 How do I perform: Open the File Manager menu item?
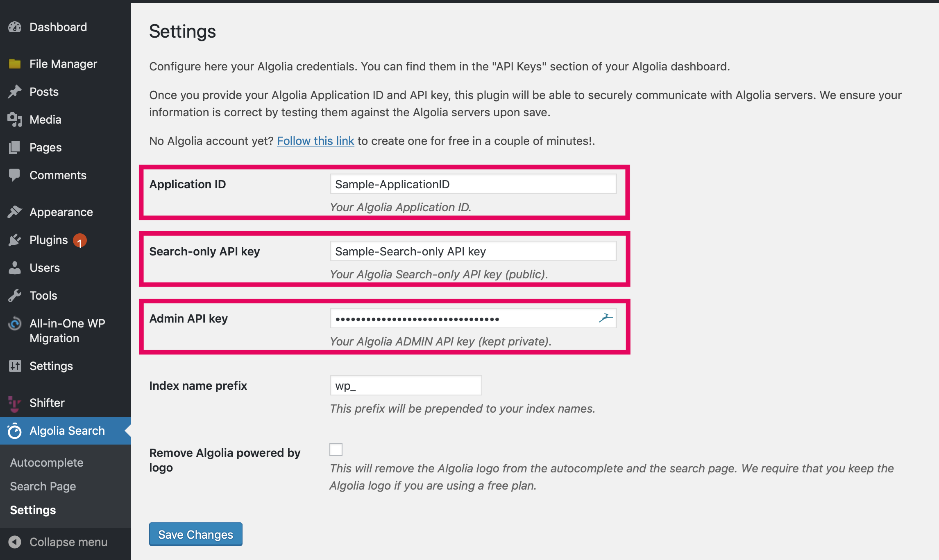pyautogui.click(x=66, y=64)
